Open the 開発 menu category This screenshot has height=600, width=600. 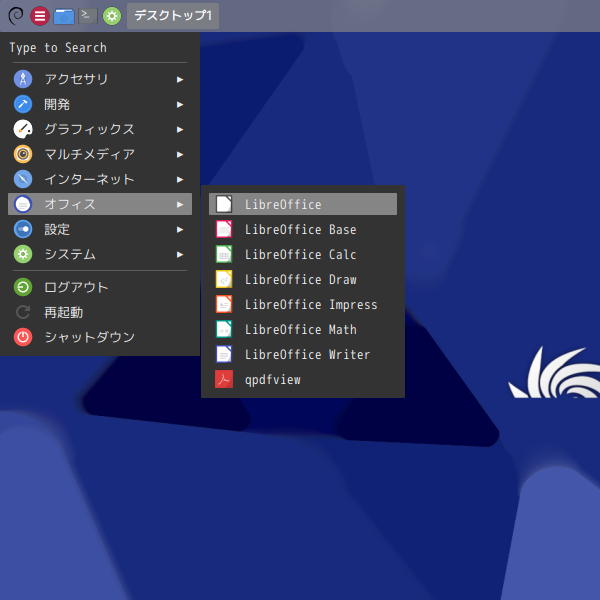(100, 104)
